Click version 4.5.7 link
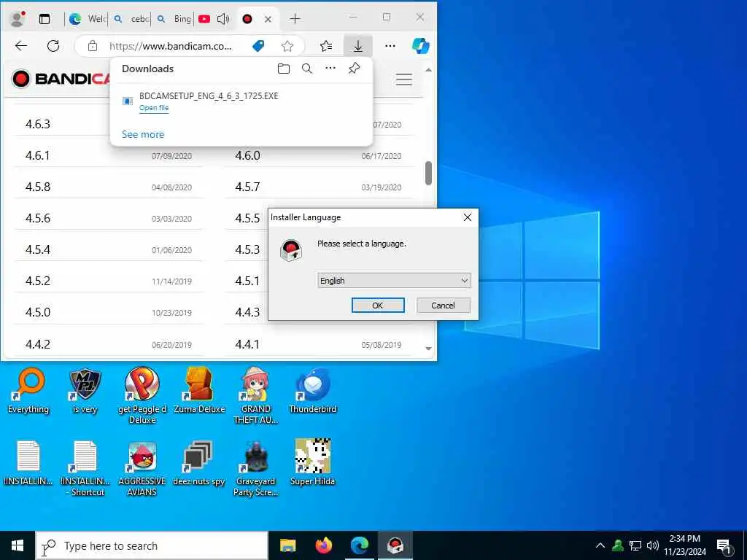747x560 pixels. [248, 187]
